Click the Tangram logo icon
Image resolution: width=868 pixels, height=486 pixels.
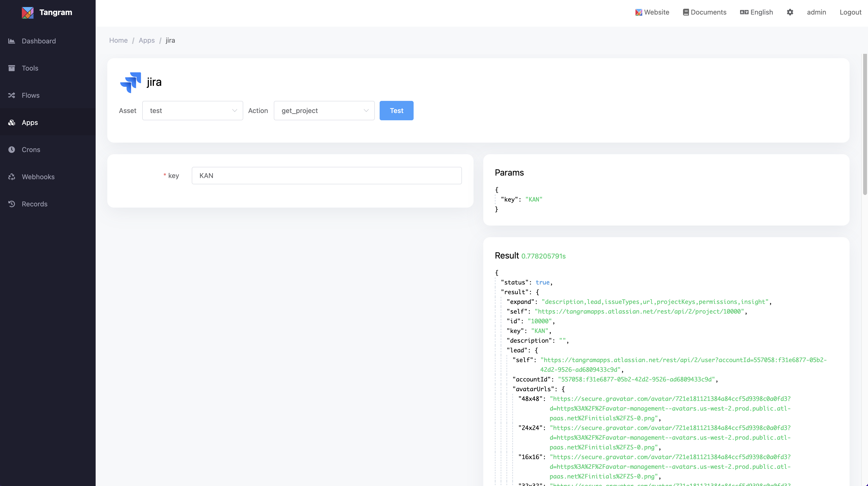click(x=28, y=12)
